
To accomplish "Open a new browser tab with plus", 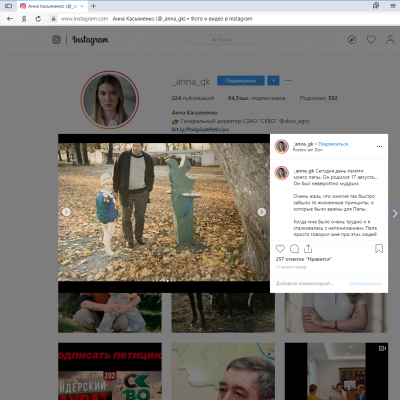I will [x=94, y=6].
